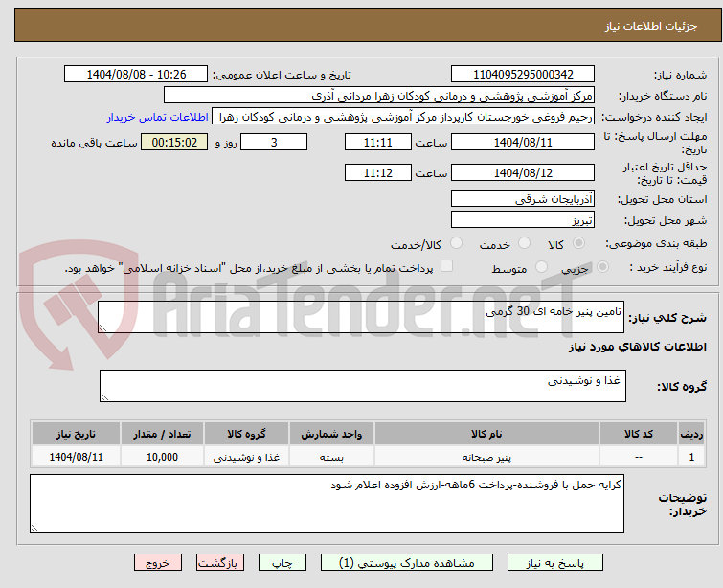
Task: Click the گروه کالا textarea غذا و نوشیدنی
Action: point(362,386)
